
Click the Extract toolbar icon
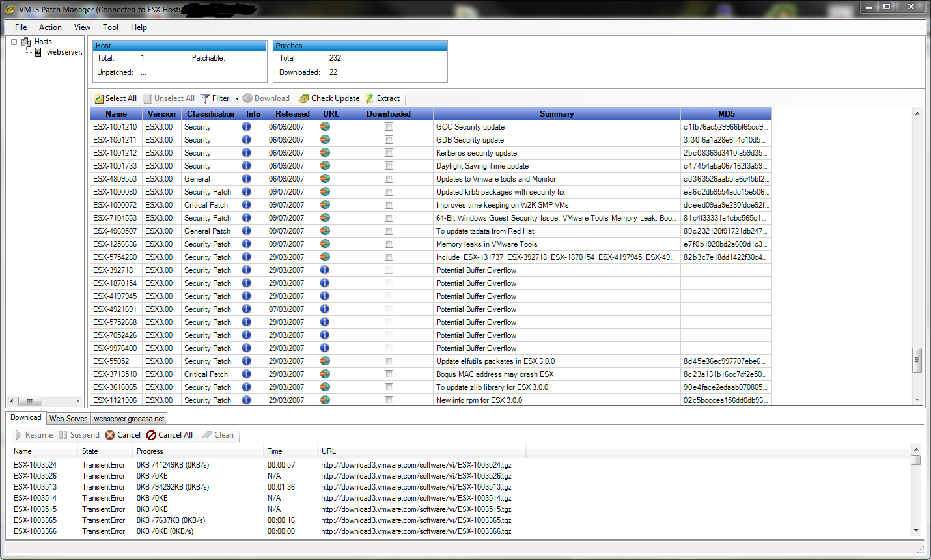click(x=370, y=98)
